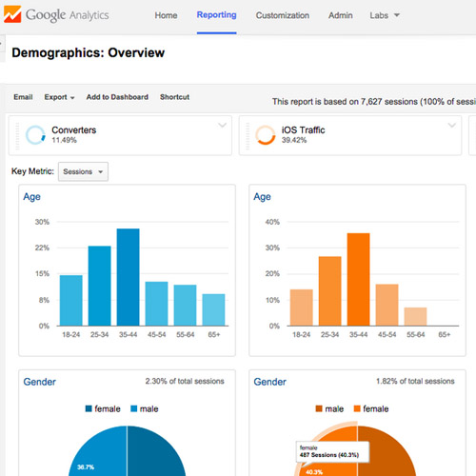Open the Key Metric Sessions dropdown
Viewport: 476px width, 476px height.
[83, 171]
